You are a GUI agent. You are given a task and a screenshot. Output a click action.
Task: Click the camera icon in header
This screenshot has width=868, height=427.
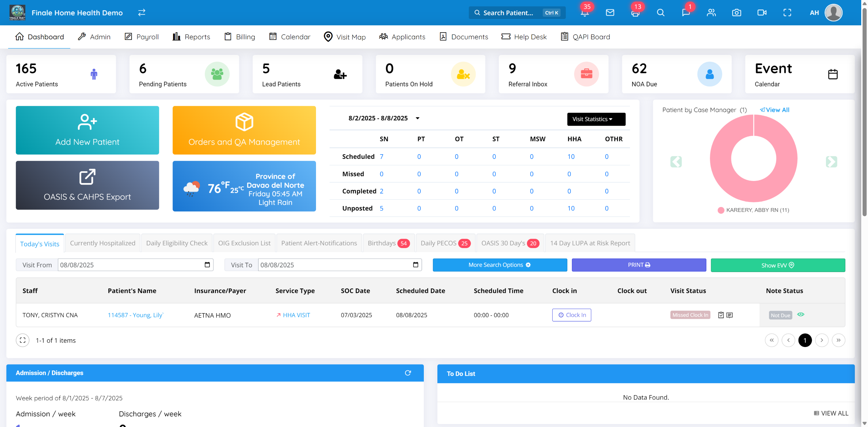click(x=736, y=13)
